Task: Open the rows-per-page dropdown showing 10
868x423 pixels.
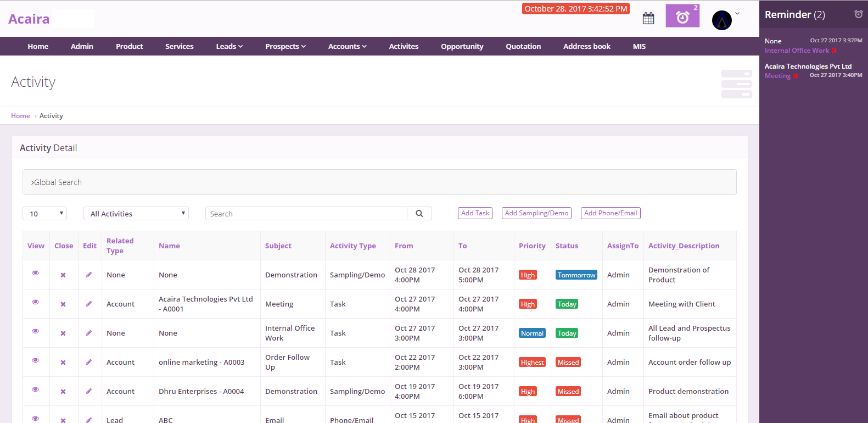Action: 44,214
